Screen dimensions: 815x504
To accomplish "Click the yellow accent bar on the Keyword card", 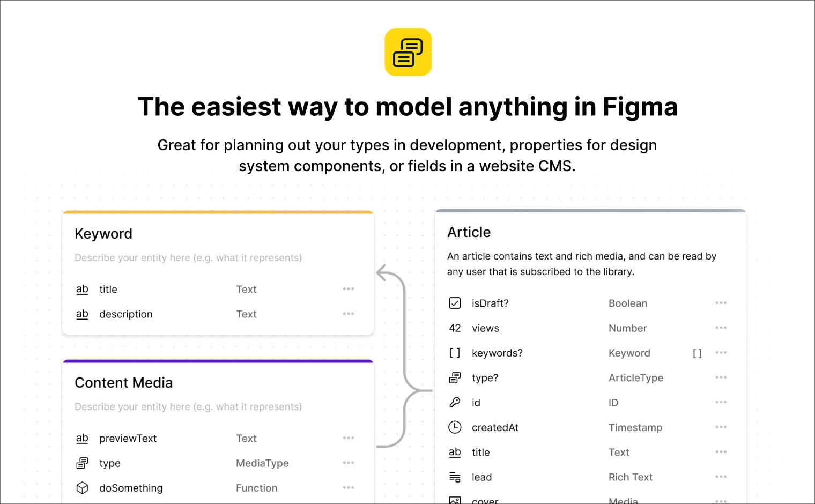I will point(218,211).
